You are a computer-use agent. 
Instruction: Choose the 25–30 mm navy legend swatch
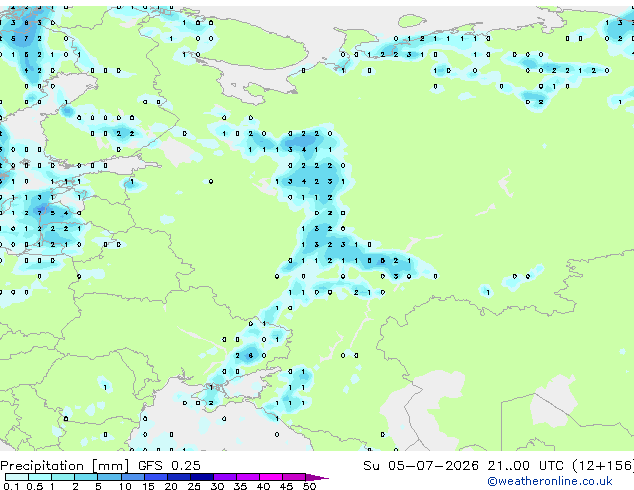click(x=202, y=477)
